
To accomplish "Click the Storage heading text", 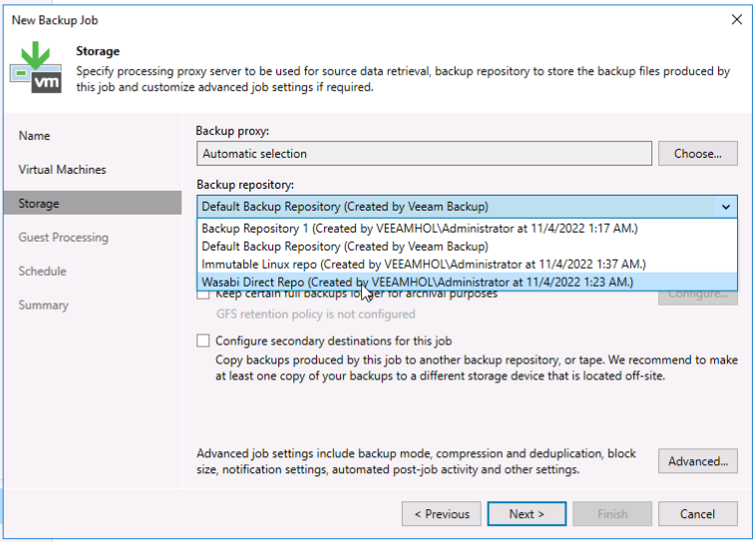I will click(98, 51).
